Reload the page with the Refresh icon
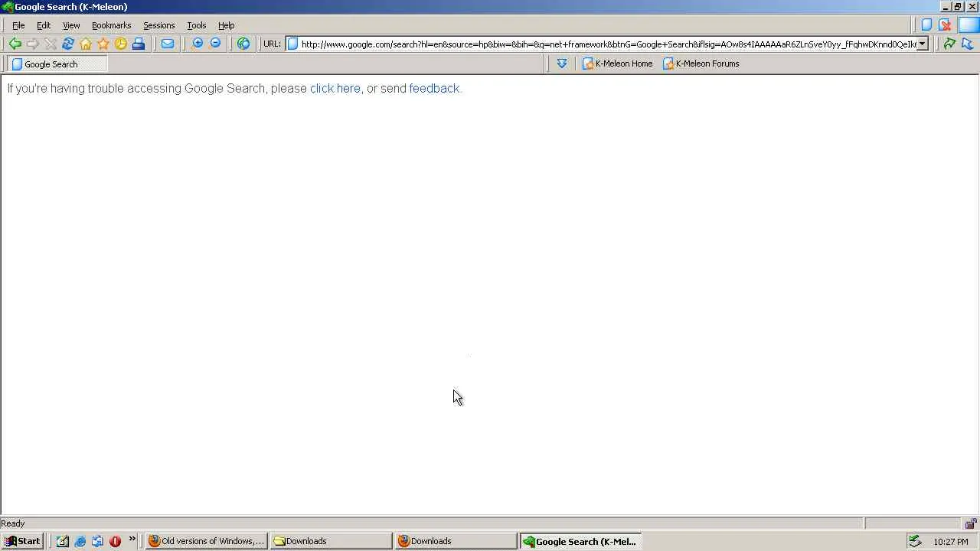Image resolution: width=980 pixels, height=551 pixels. point(68,44)
